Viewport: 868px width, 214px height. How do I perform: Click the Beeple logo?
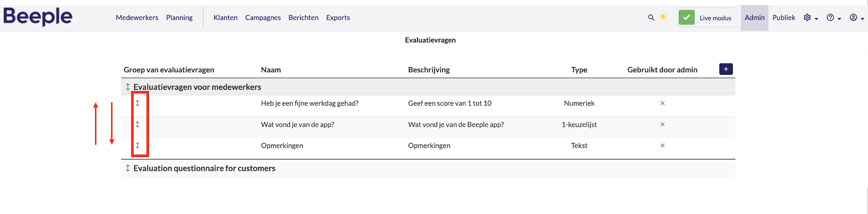click(x=38, y=17)
